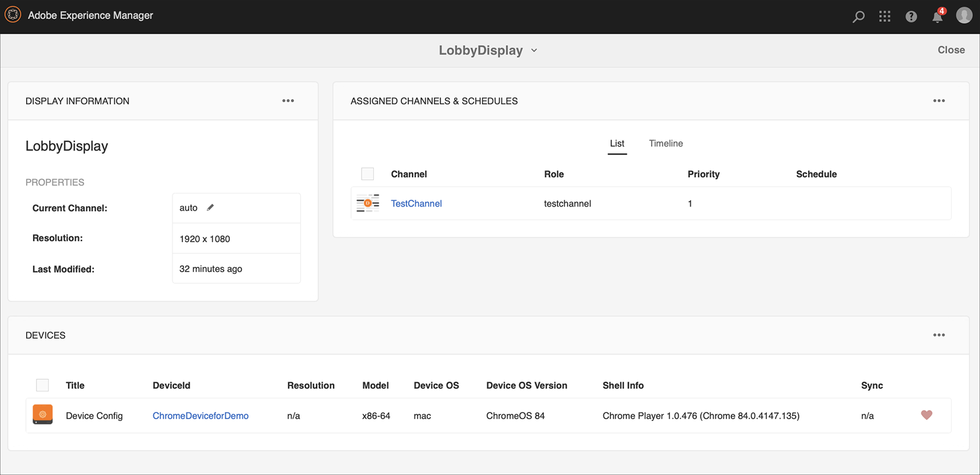Click the Schedule column header
Screen dimensions: 980x475
[x=816, y=174]
